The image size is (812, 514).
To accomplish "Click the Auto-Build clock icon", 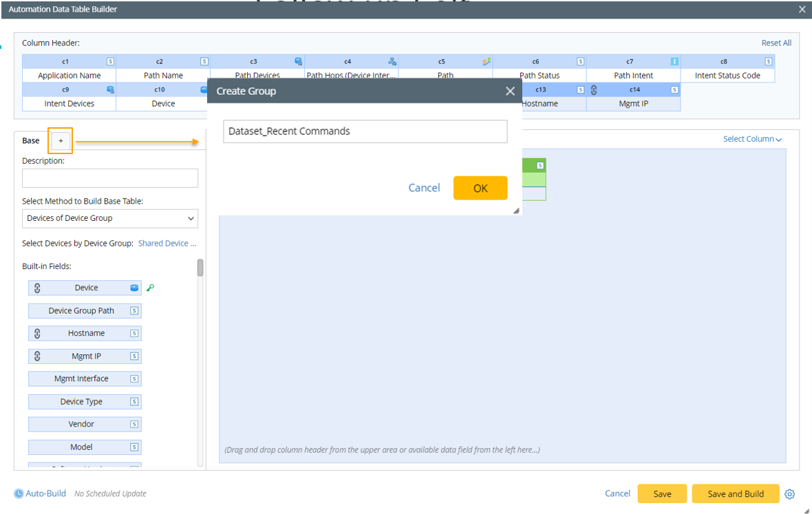I will click(19, 494).
